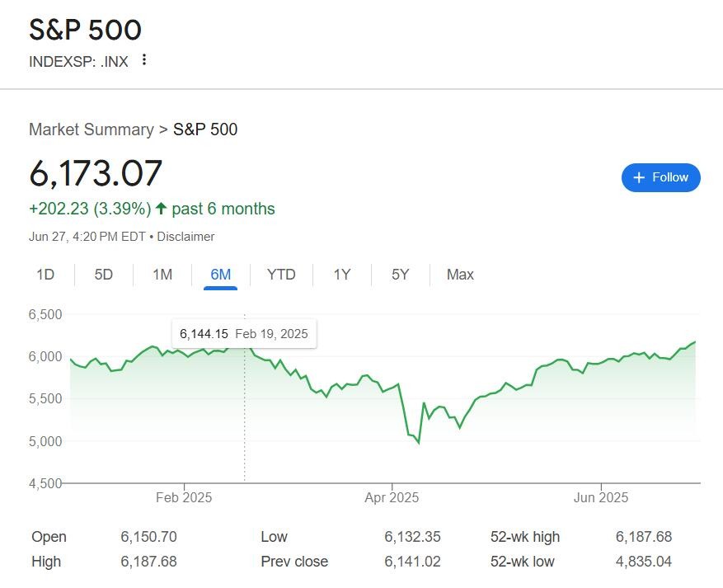
Task: Click the plus icon in the Follow button
Action: click(x=639, y=177)
